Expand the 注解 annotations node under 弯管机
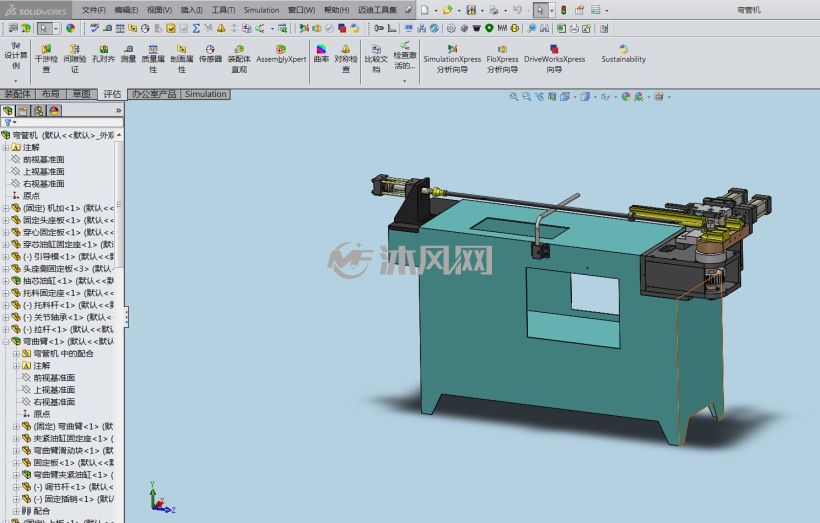Viewport: 820px width, 523px height. tap(6, 147)
